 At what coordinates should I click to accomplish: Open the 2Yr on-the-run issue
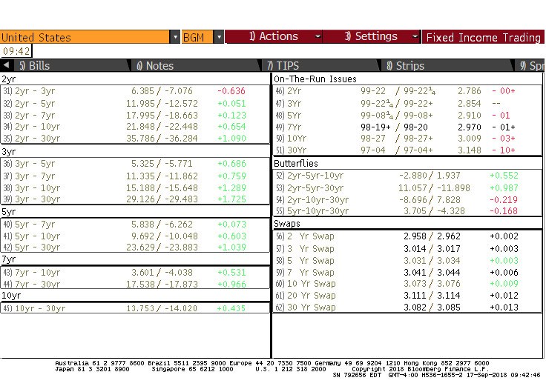[x=407, y=91]
